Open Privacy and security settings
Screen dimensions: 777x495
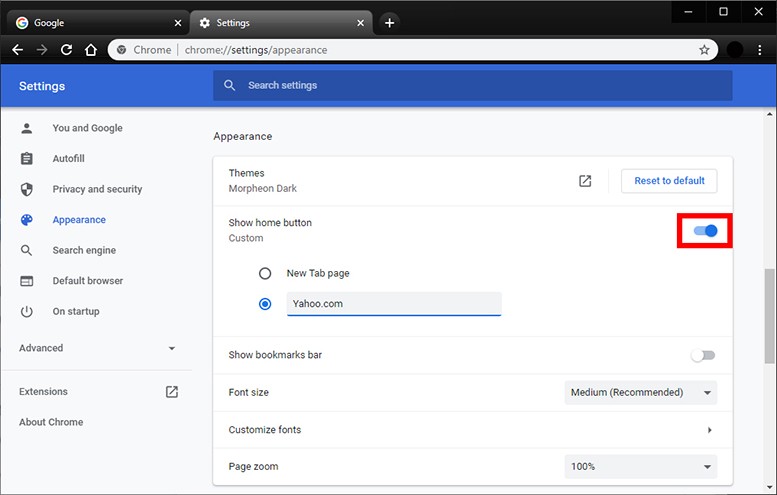pyautogui.click(x=97, y=189)
